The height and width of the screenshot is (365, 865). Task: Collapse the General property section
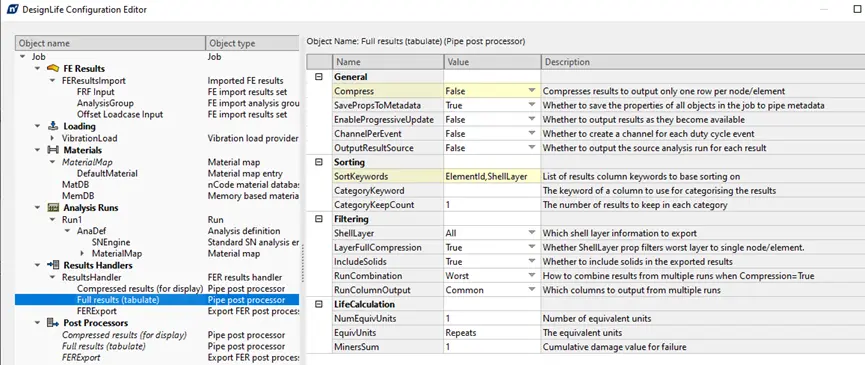tap(319, 77)
